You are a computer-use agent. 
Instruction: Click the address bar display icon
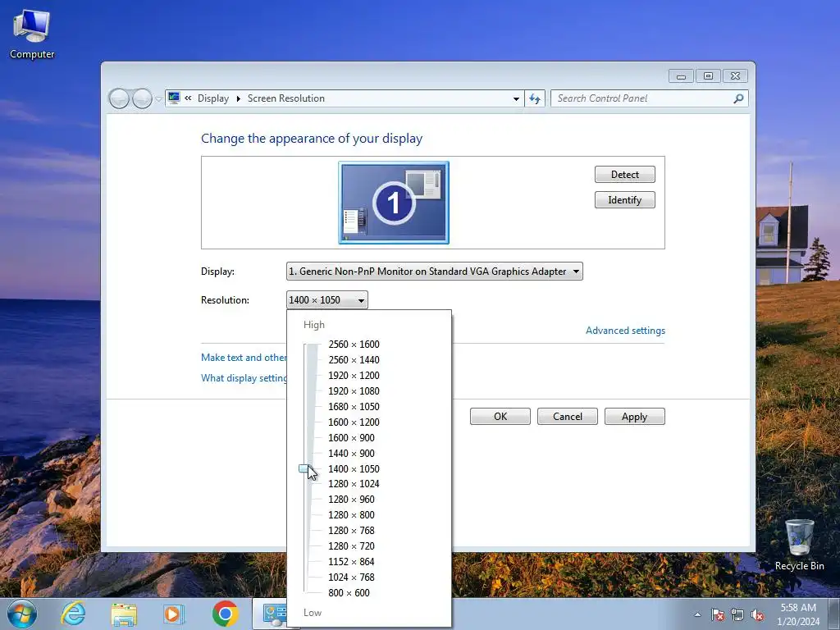pyautogui.click(x=174, y=98)
